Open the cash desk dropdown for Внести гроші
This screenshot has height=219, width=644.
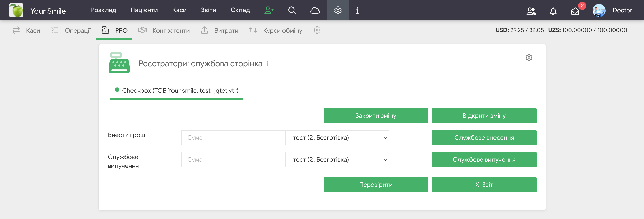click(337, 138)
